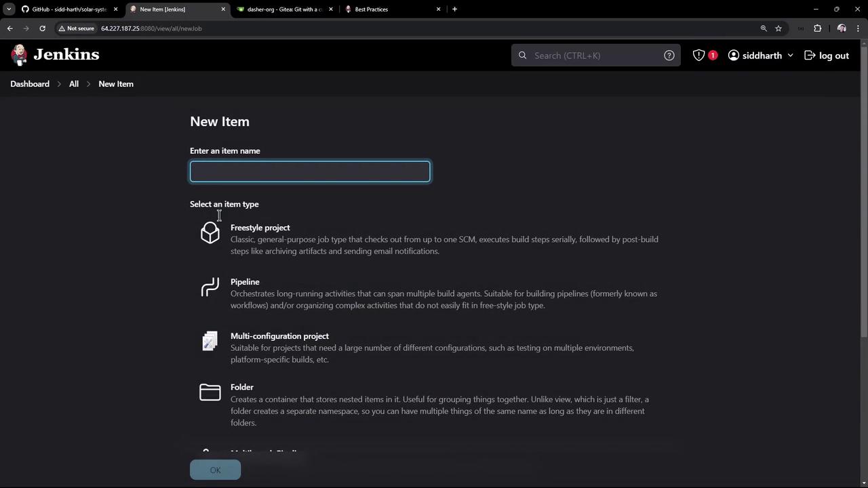
Task: Focus the item name input field
Action: pos(310,171)
